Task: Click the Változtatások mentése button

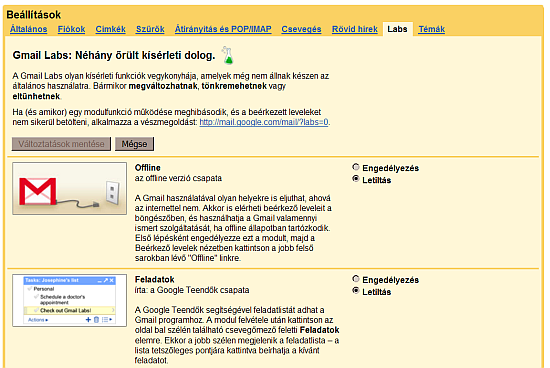Action: click(x=61, y=144)
